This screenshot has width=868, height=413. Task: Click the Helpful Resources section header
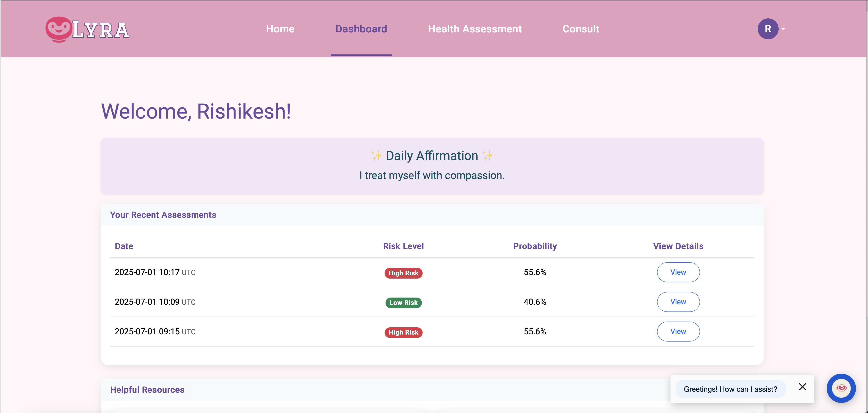pos(147,390)
